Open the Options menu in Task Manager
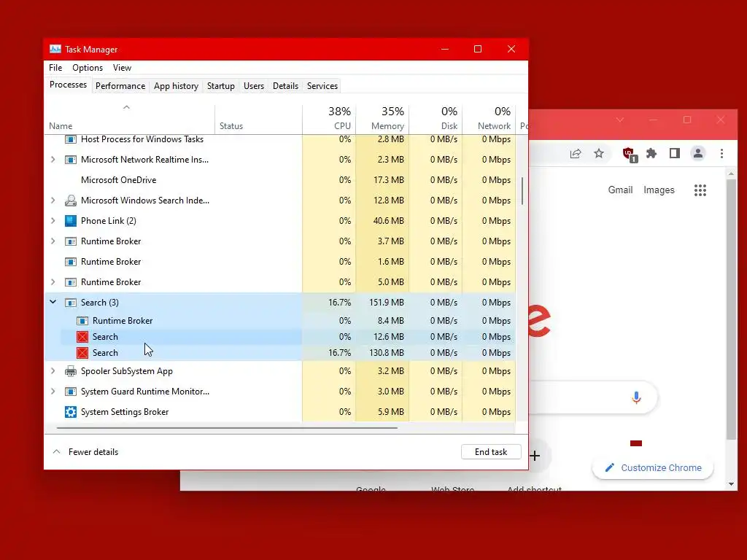 tap(88, 68)
